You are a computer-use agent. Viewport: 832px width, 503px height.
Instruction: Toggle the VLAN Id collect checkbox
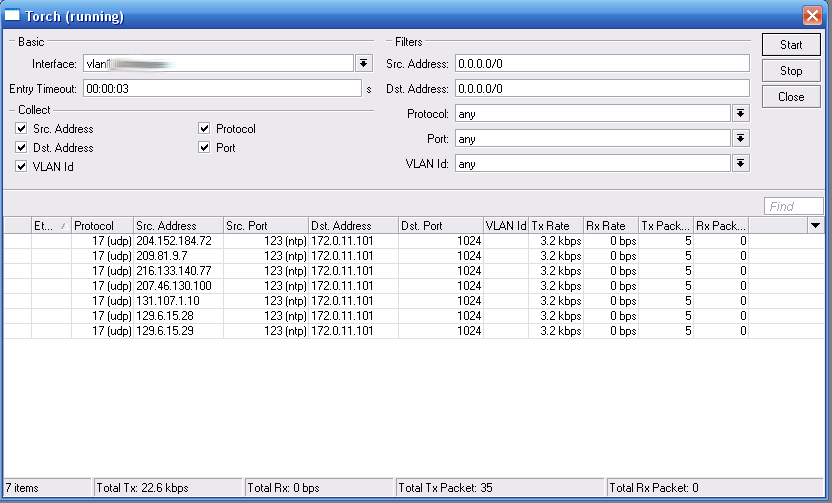pos(21,167)
